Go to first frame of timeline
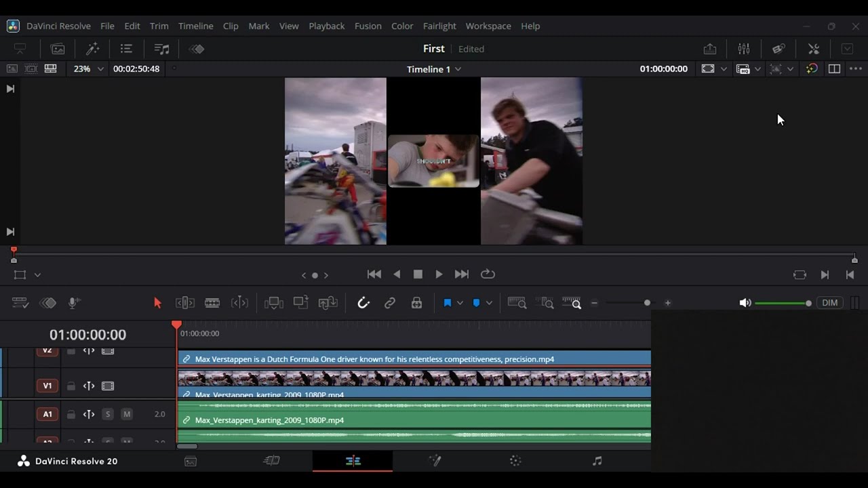Viewport: 868px width, 488px height. pos(374,274)
